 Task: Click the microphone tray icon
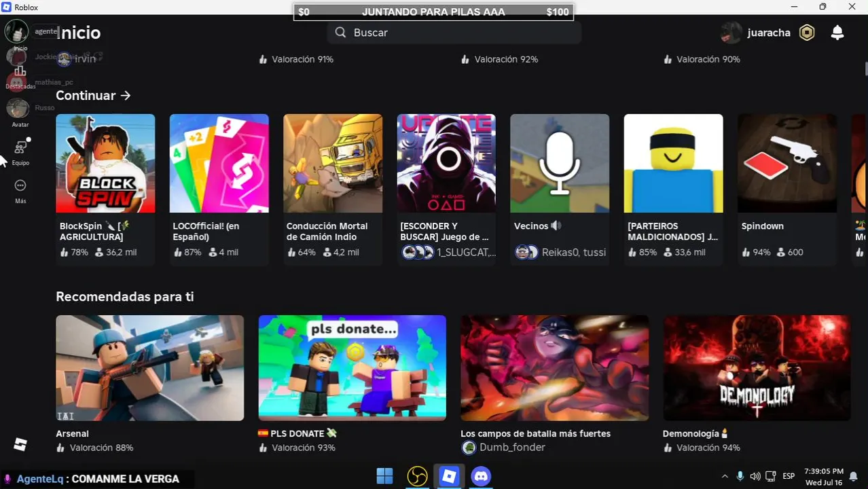(x=740, y=476)
